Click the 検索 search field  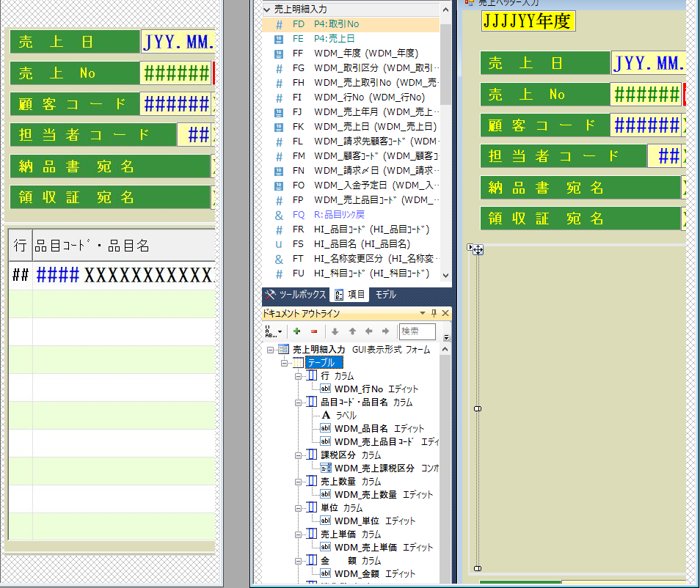417,331
